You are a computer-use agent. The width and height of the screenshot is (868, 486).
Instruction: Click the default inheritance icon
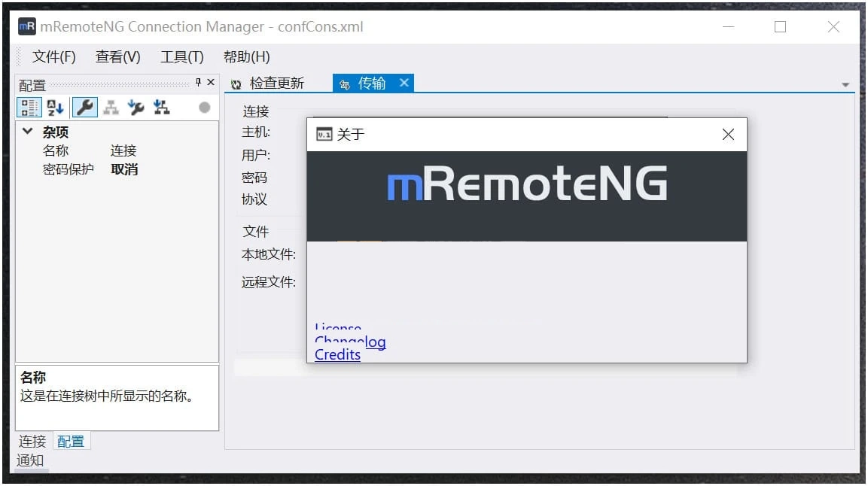161,107
